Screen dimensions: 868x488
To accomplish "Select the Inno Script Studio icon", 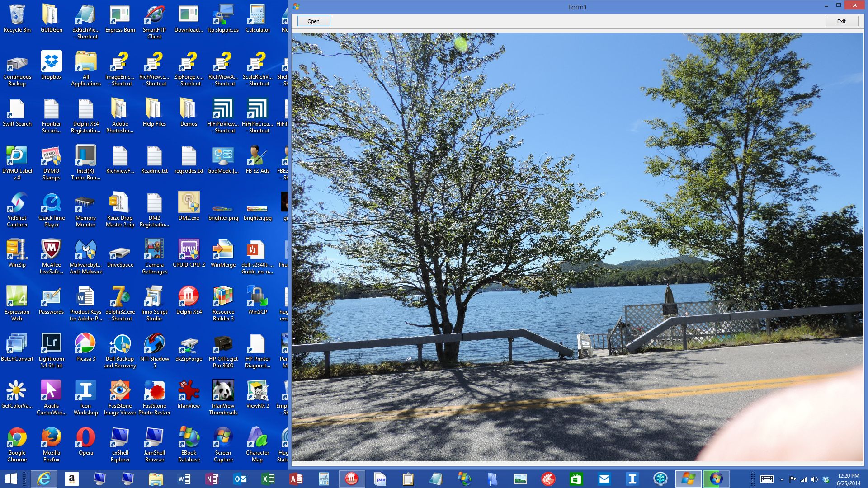I will click(x=155, y=304).
